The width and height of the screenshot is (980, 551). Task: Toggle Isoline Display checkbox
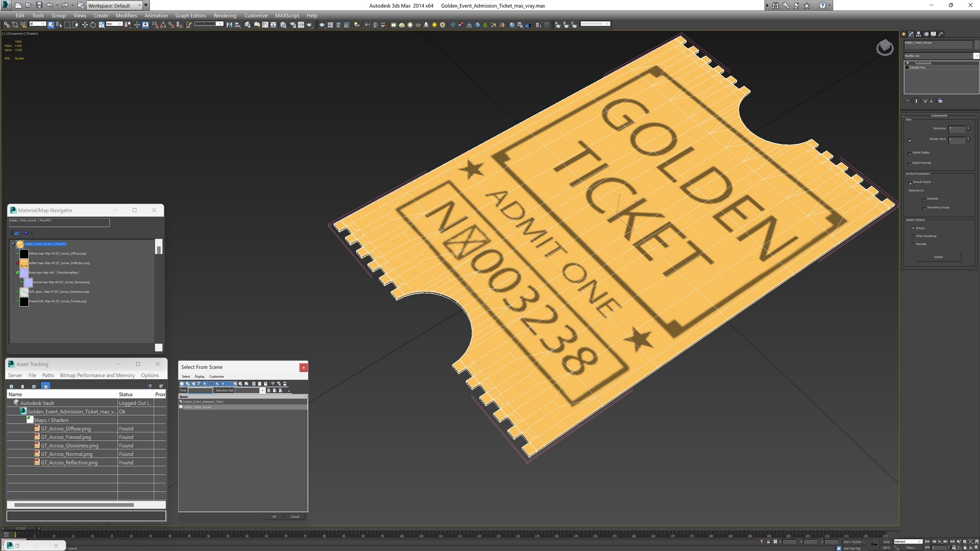[x=910, y=153]
